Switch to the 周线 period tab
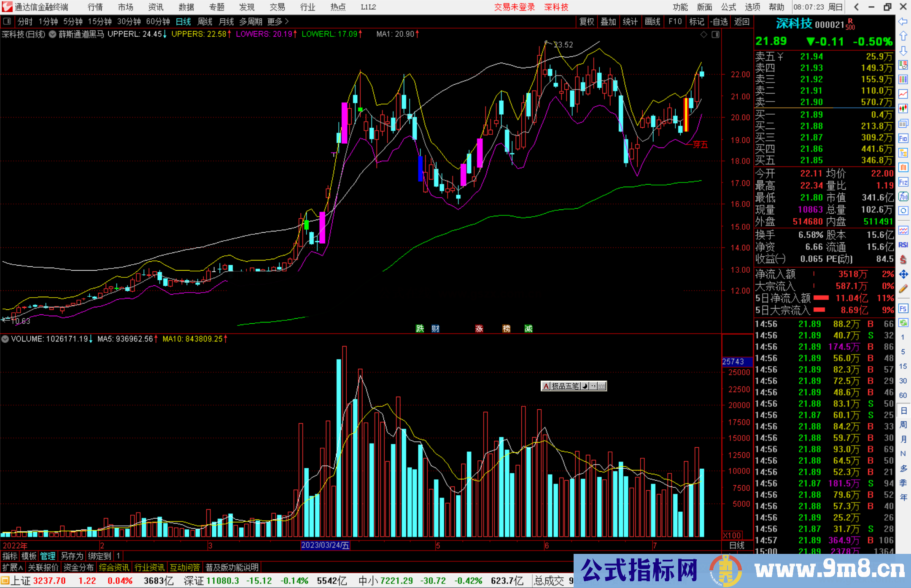This screenshot has width=911, height=588. click(x=205, y=21)
